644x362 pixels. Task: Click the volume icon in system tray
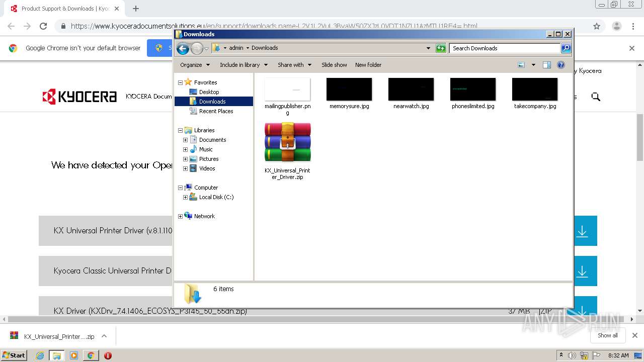572,355
